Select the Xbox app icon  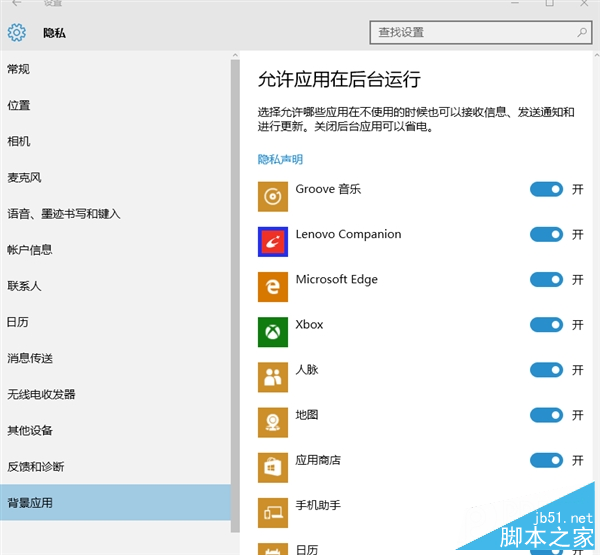[273, 332]
